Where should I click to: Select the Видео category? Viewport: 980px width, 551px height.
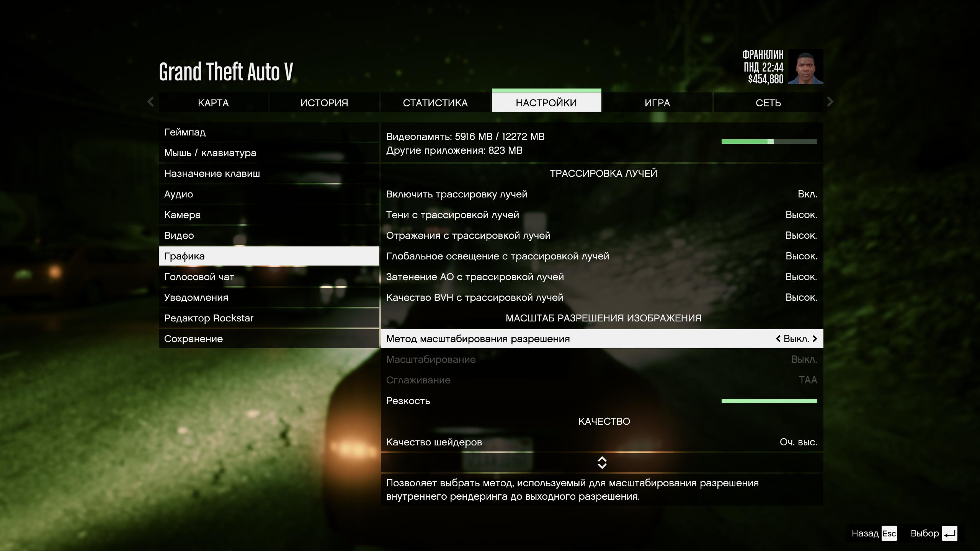pyautogui.click(x=269, y=235)
